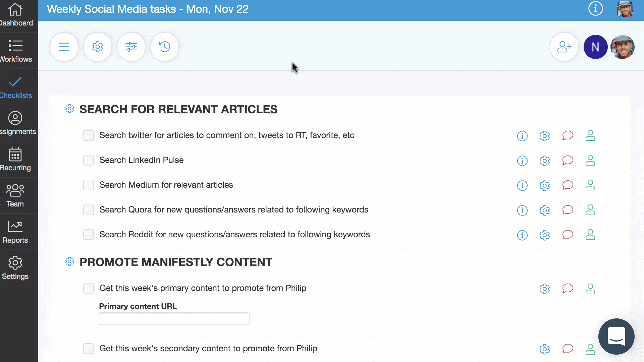Viewport: 644px width, 362px height.
Task: Open settings gear for Search For Relevant Articles section
Action: pyautogui.click(x=69, y=109)
